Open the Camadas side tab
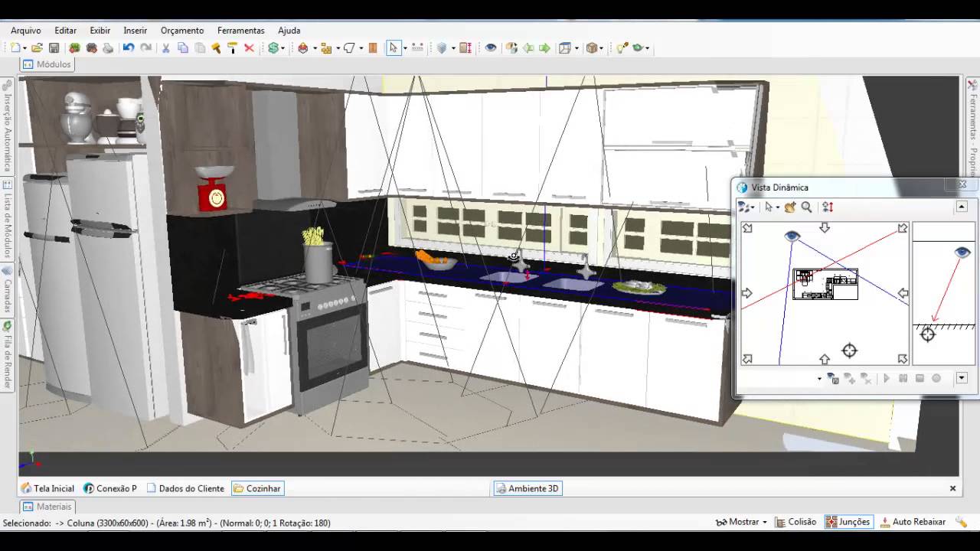This screenshot has width=980, height=551. pyautogui.click(x=8, y=289)
